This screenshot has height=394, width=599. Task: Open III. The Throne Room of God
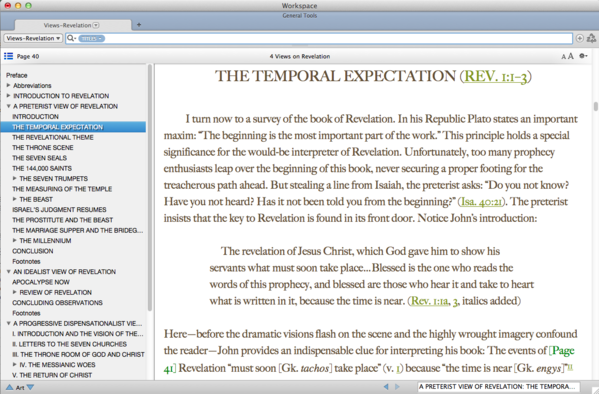(78, 354)
